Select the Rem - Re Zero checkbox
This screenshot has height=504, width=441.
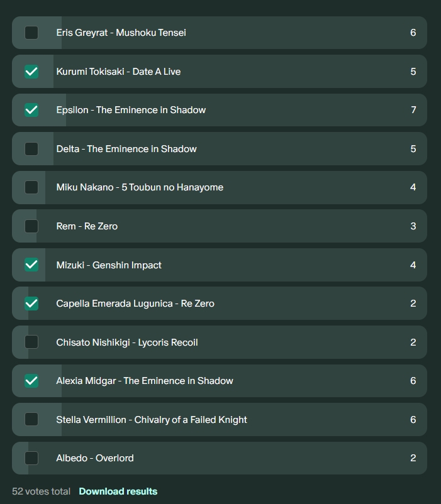tap(31, 226)
